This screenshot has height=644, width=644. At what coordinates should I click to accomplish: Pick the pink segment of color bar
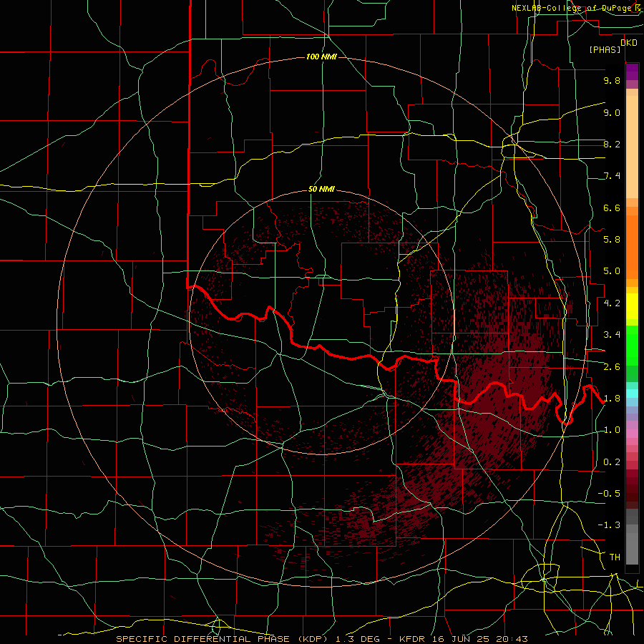coord(632,434)
